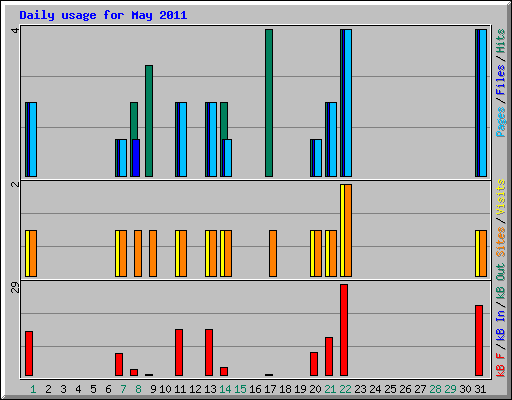Select the tallest red kB bar on day 22
The height and width of the screenshot is (400, 512).
click(x=344, y=330)
